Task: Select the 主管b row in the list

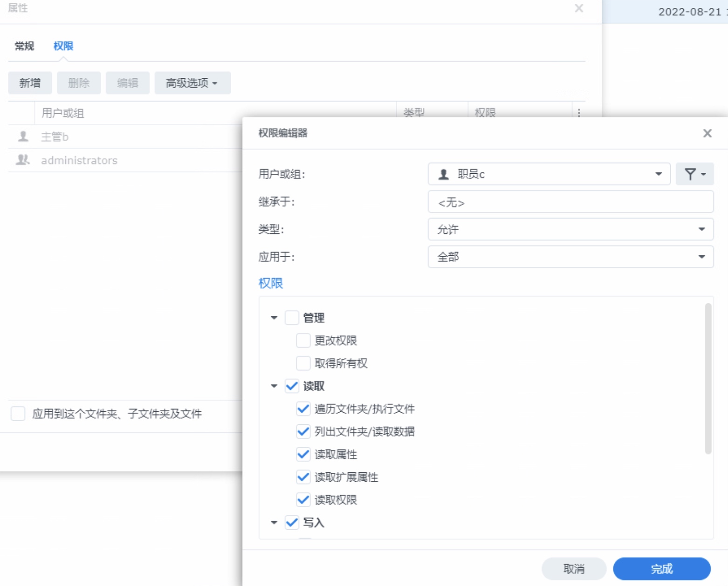Action: click(x=125, y=136)
